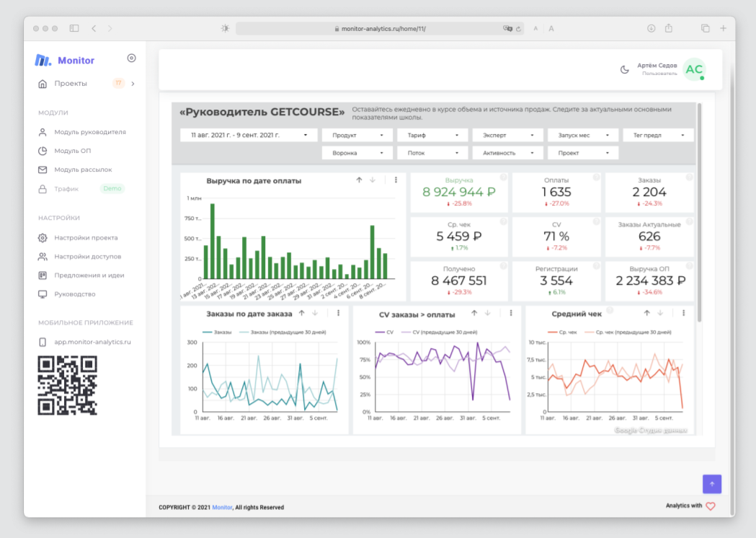Click the Выручка 8 924 944 ₽ scorecard

click(x=459, y=192)
